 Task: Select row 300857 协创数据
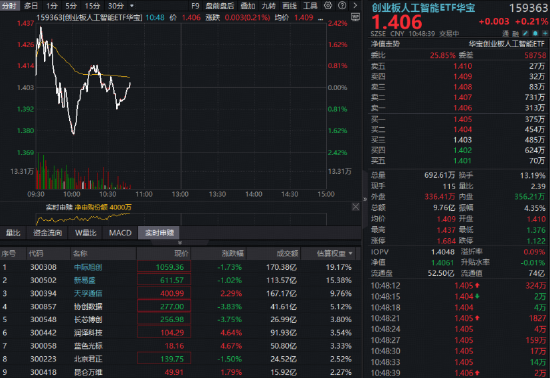(180, 306)
